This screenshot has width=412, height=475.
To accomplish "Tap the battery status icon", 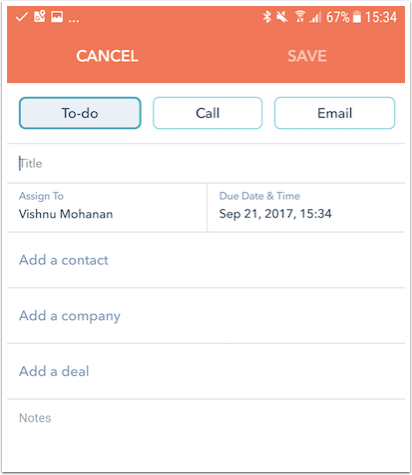I will pyautogui.click(x=357, y=17).
